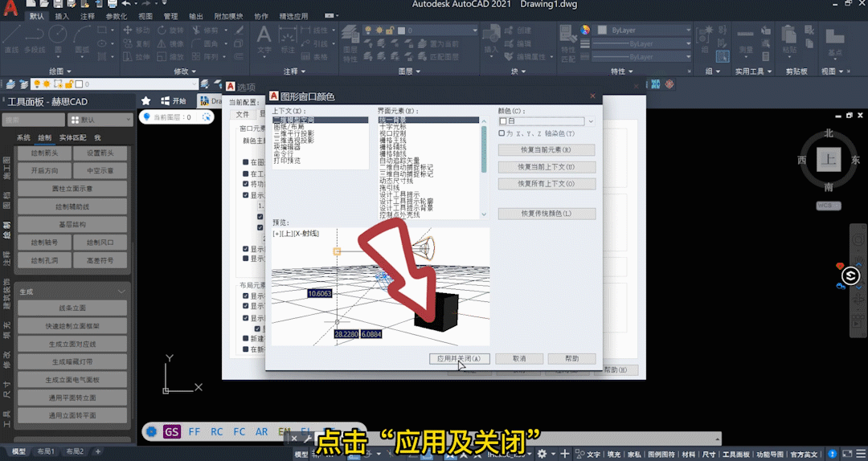This screenshot has height=461, width=868.
Task: Toggle the tint for X, Y, Z axis checkbox
Action: pyautogui.click(x=502, y=133)
